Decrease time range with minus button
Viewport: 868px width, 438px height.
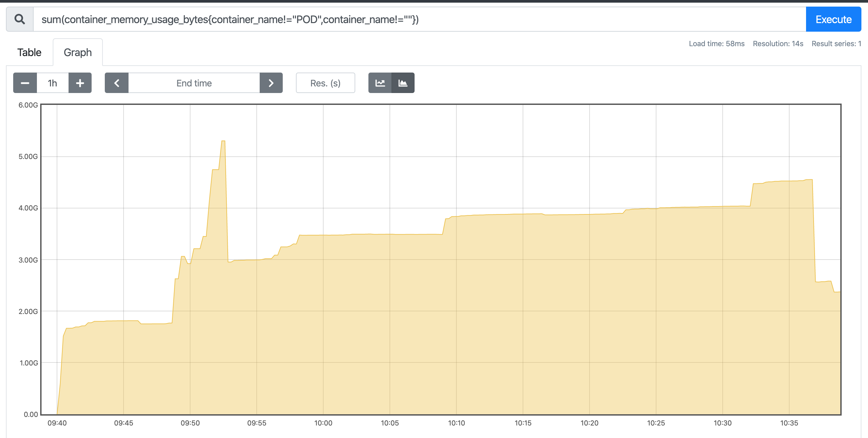tap(25, 83)
